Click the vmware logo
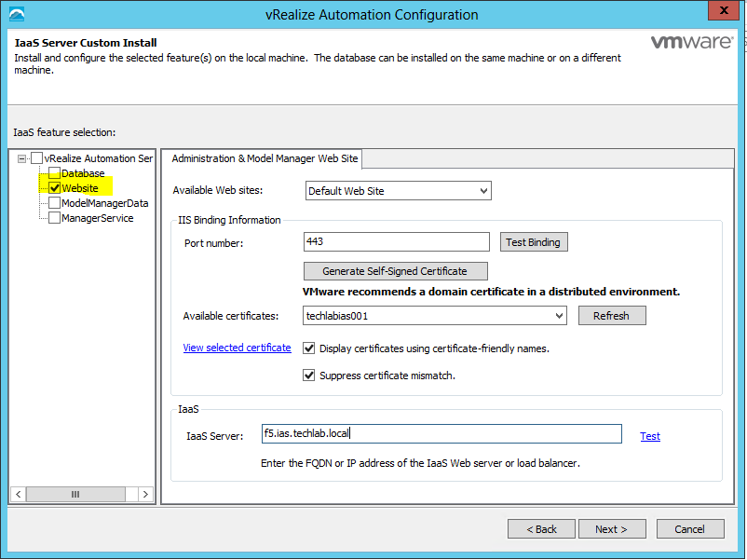The image size is (747, 560). coord(692,42)
